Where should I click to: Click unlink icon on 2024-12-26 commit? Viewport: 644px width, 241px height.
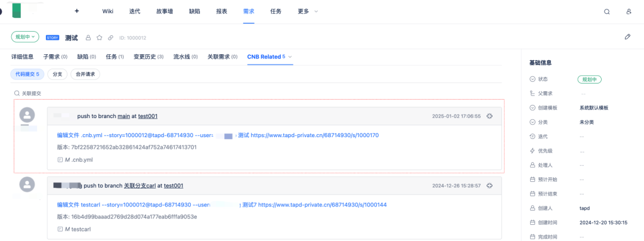coord(489,186)
